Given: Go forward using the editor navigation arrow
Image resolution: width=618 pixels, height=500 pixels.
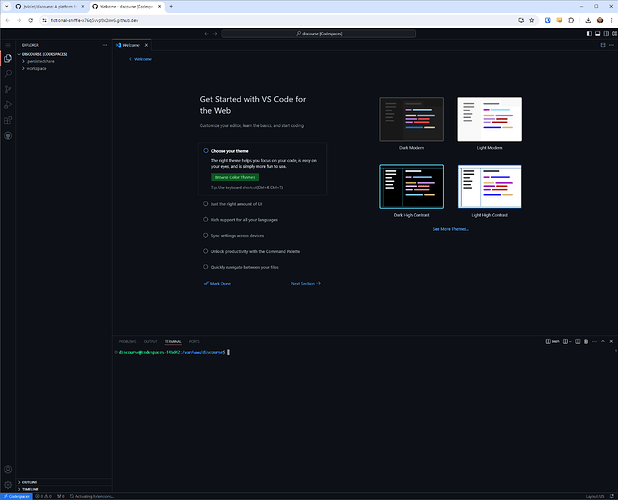Looking at the screenshot, I should [215, 34].
